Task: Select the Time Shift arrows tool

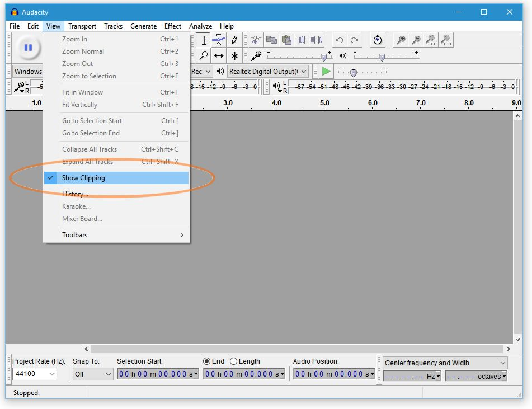Action: [x=219, y=55]
